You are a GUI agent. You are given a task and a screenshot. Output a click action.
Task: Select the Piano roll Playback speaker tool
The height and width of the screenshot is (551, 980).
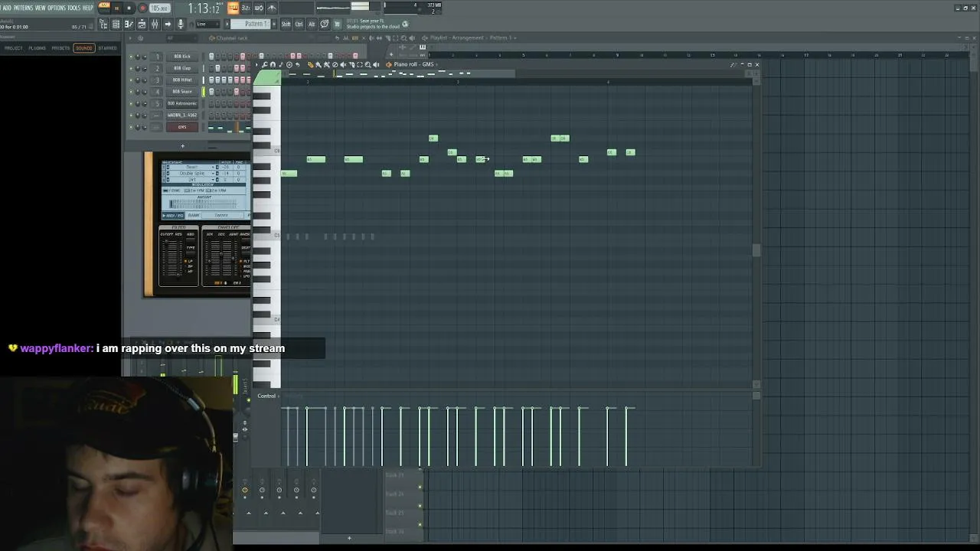[x=376, y=64]
